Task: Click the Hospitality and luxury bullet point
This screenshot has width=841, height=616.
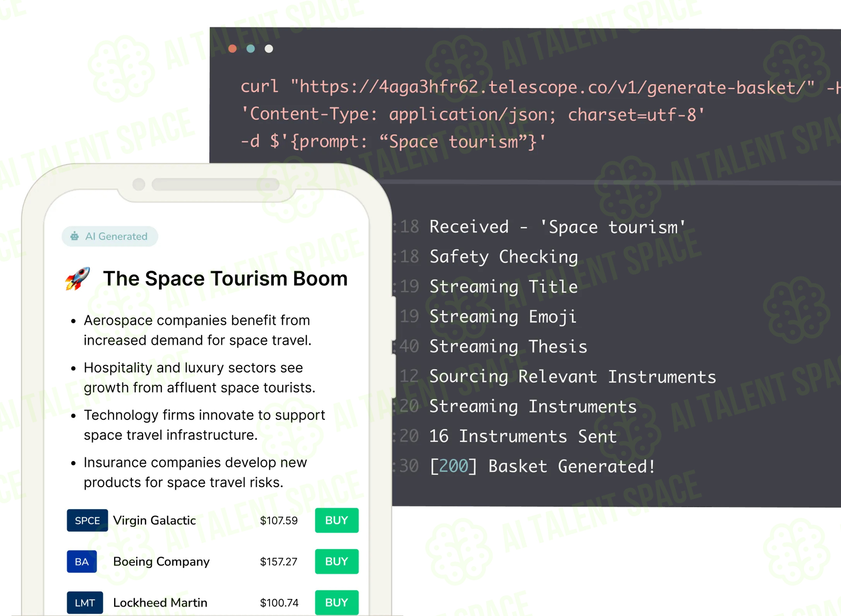Action: click(200, 377)
